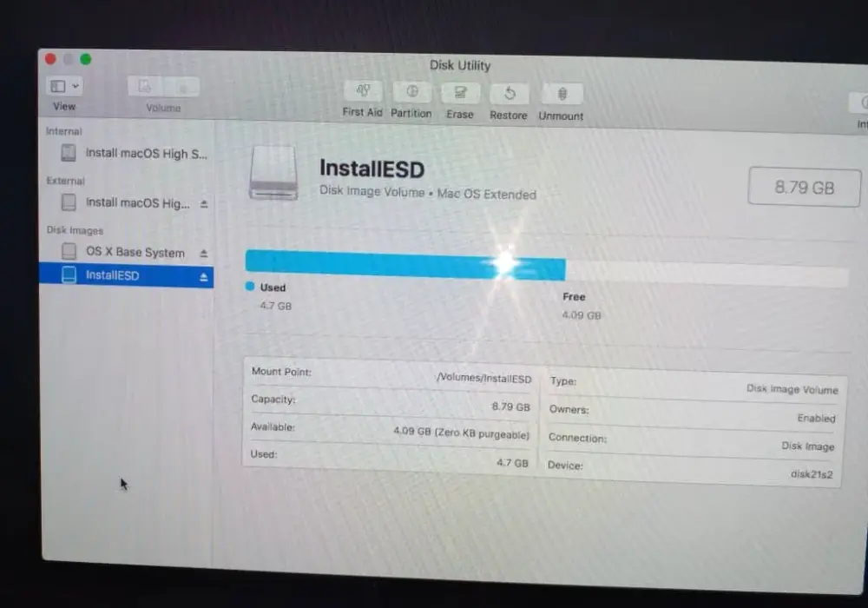Click the OS X Base System drive icon
The width and height of the screenshot is (868, 608).
69,251
